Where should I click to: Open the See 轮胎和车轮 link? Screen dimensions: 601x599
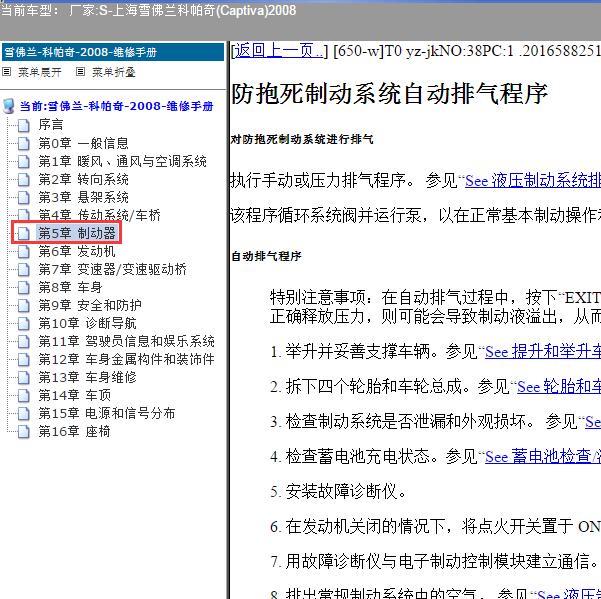[x=559, y=386]
